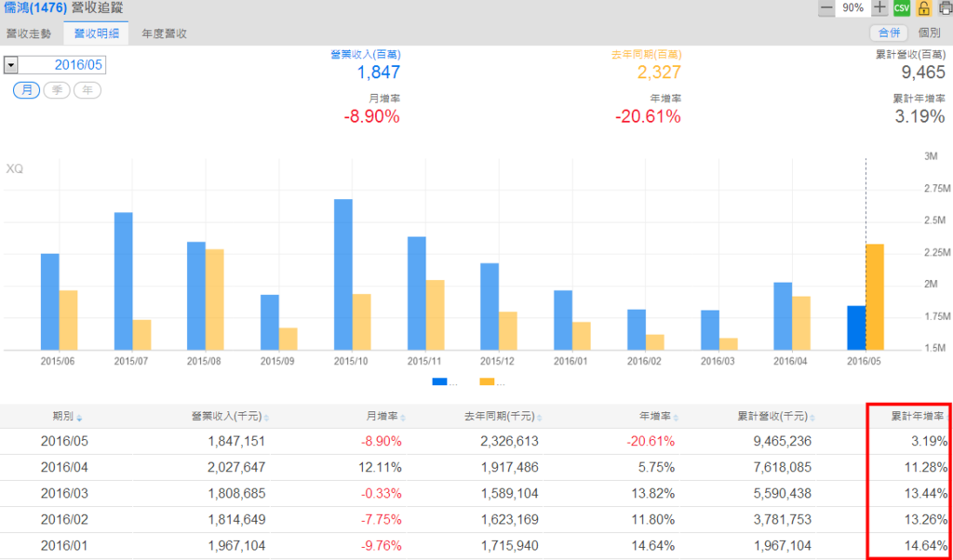
Task: Click yearly growth 13.82% cell
Action: [x=654, y=494]
